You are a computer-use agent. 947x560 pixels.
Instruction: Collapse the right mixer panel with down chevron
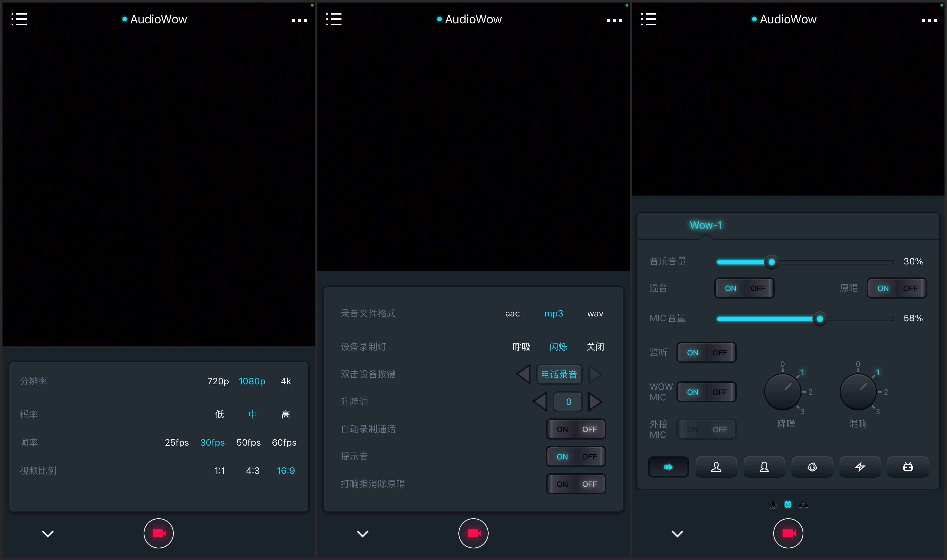click(x=677, y=534)
